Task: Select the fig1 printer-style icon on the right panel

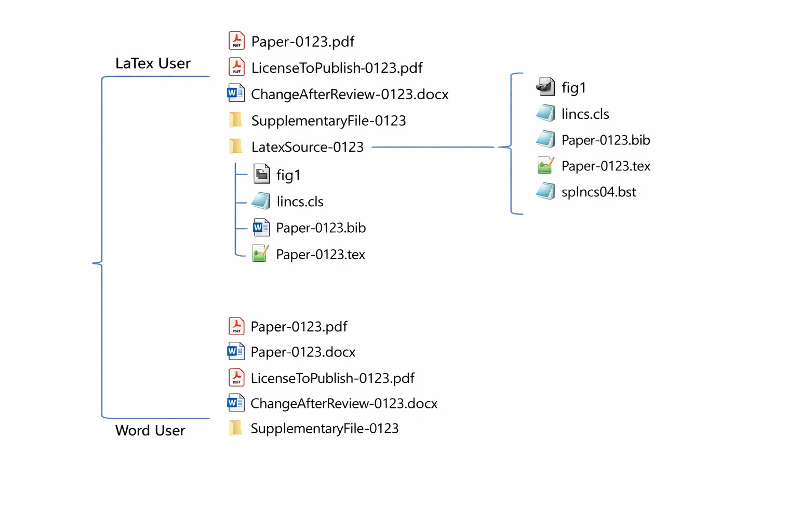Action: pyautogui.click(x=545, y=87)
